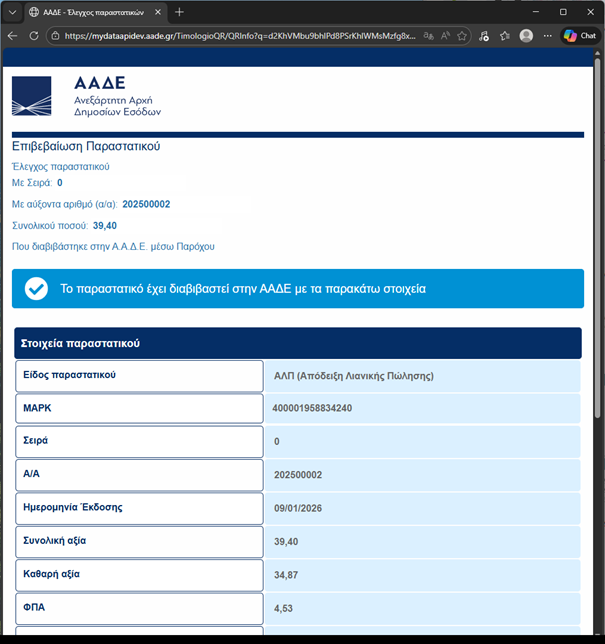Go back to the previous page

click(12, 36)
